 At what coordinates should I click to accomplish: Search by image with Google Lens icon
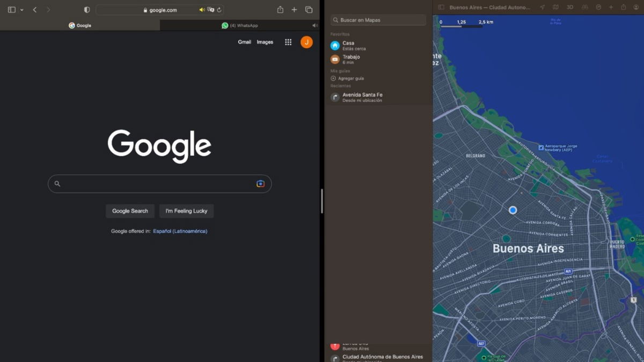coord(260,183)
